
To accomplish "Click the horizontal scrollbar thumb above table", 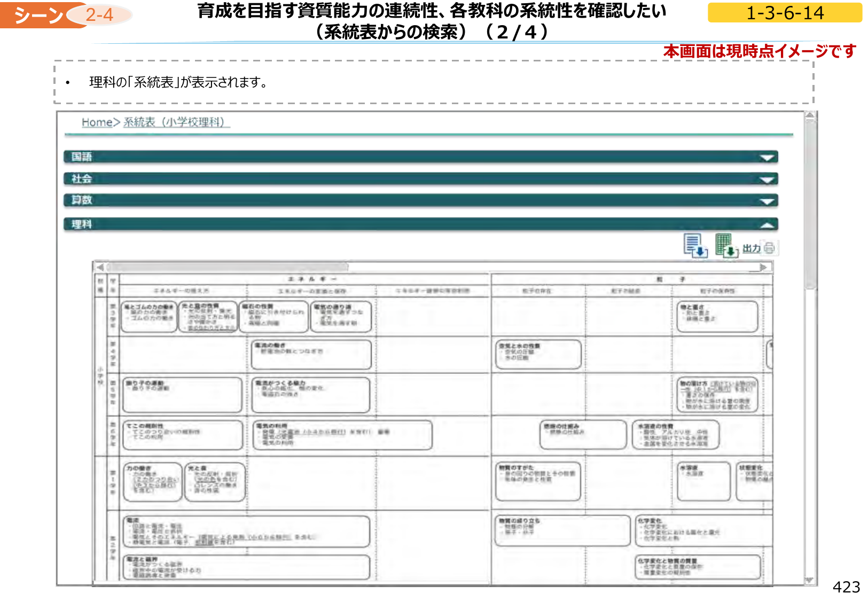I will click(228, 267).
